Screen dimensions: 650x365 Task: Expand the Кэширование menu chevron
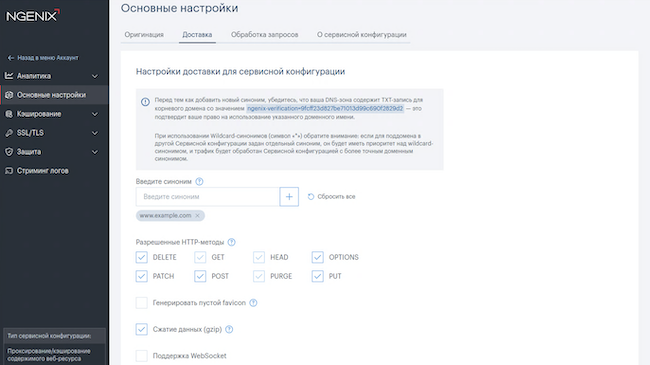pyautogui.click(x=95, y=114)
